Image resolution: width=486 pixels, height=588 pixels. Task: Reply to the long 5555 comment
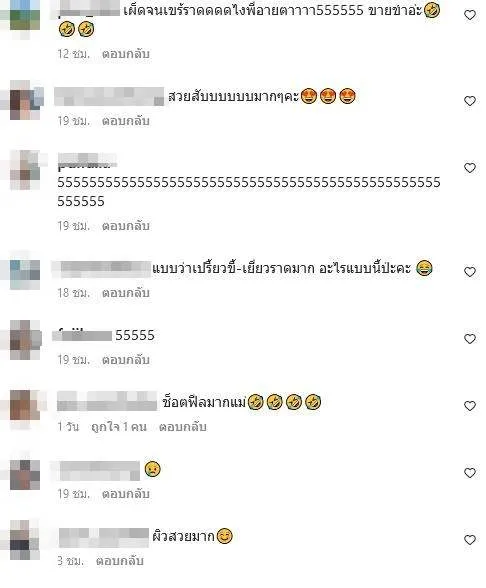[x=126, y=226]
